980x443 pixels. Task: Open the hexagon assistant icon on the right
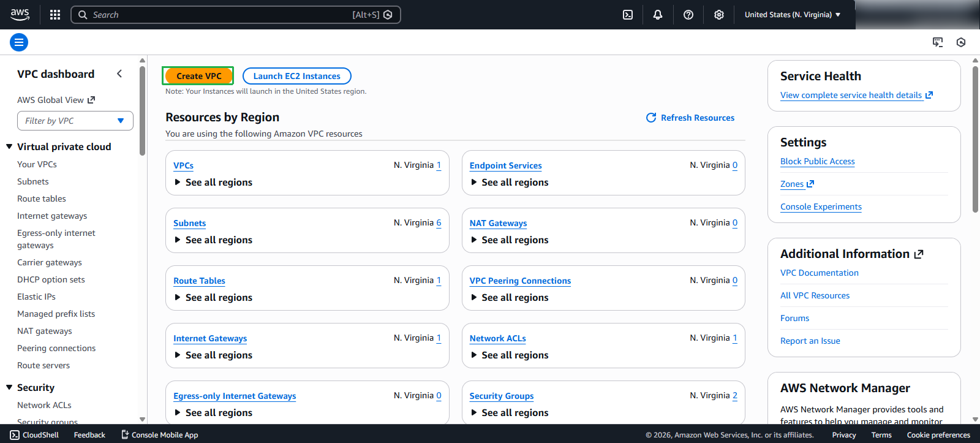[x=961, y=42]
